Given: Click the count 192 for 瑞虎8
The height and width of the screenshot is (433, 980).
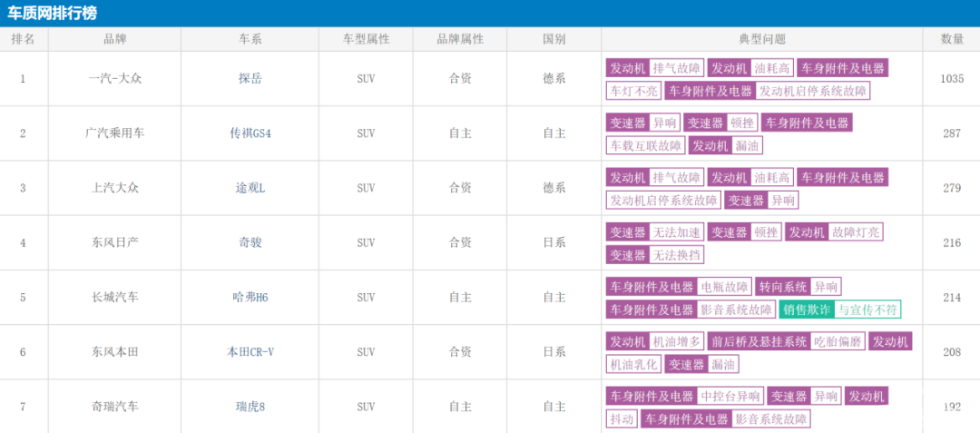Looking at the screenshot, I should (x=952, y=407).
